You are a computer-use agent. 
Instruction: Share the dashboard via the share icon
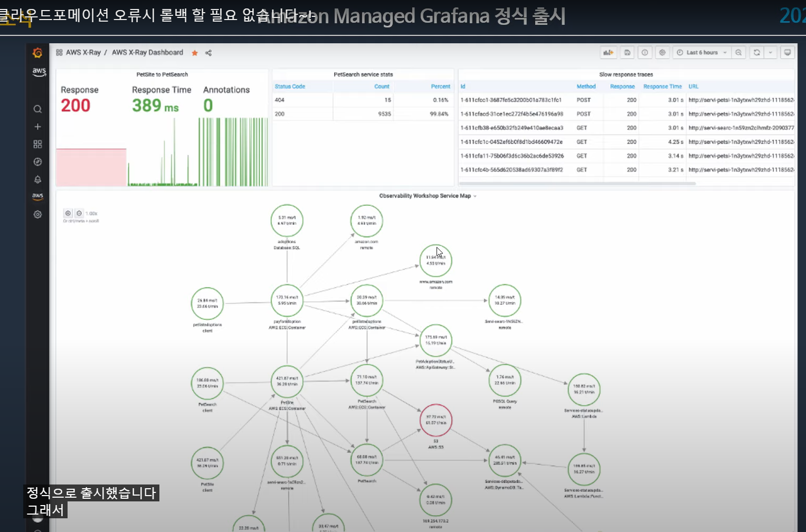[x=208, y=53]
